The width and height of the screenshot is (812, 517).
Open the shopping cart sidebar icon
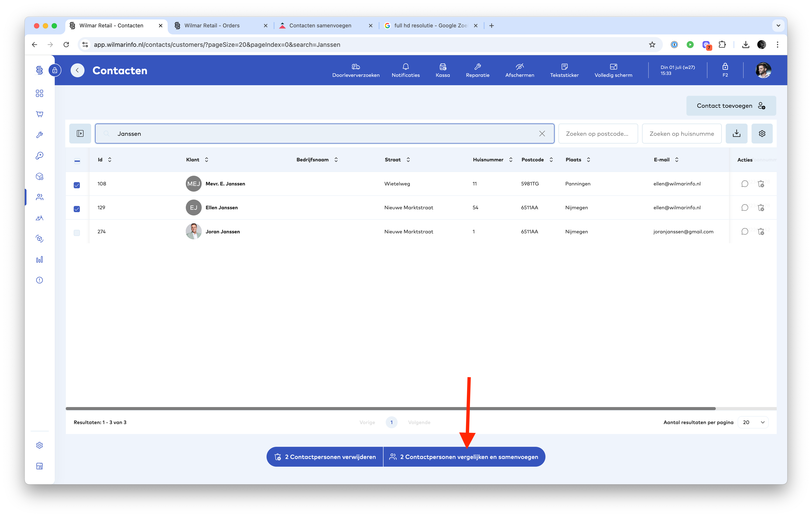click(x=39, y=114)
